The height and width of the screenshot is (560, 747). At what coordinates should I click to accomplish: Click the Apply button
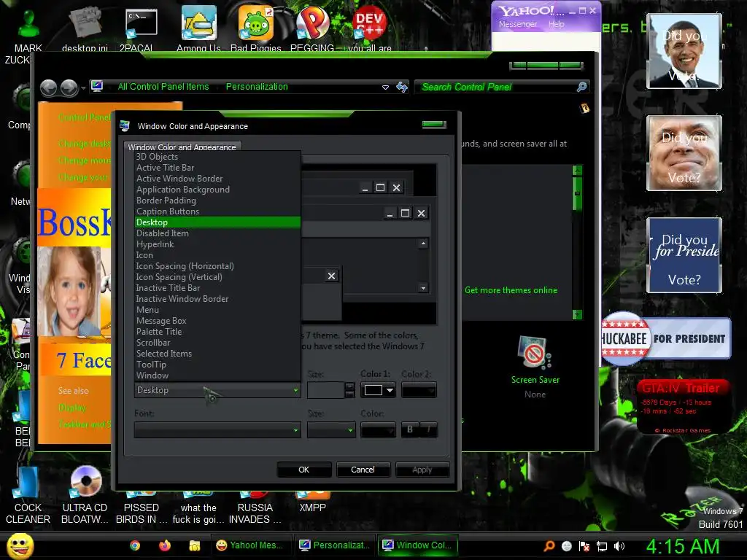pos(422,470)
